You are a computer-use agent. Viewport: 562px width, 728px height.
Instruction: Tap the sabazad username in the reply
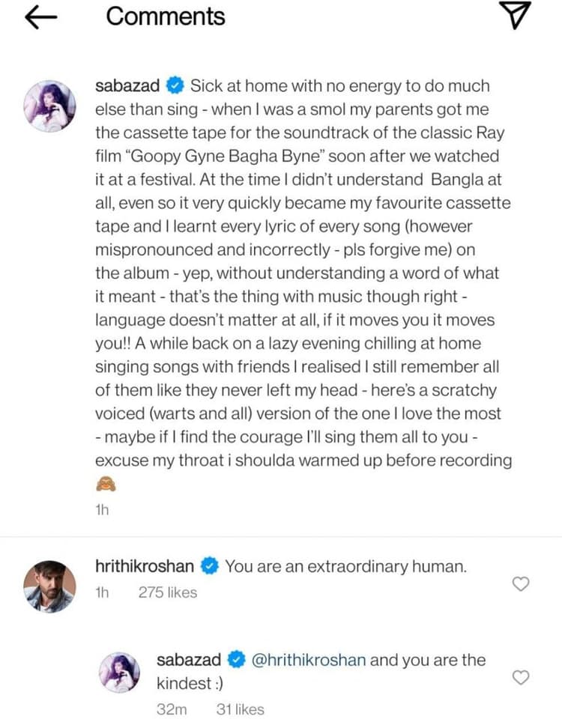(189, 660)
